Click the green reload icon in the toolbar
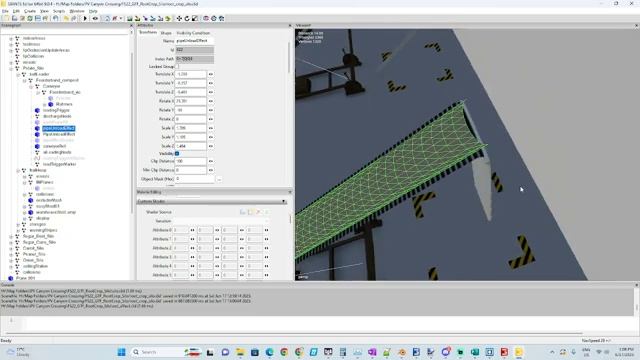The width and height of the screenshot is (640, 360). point(30,18)
